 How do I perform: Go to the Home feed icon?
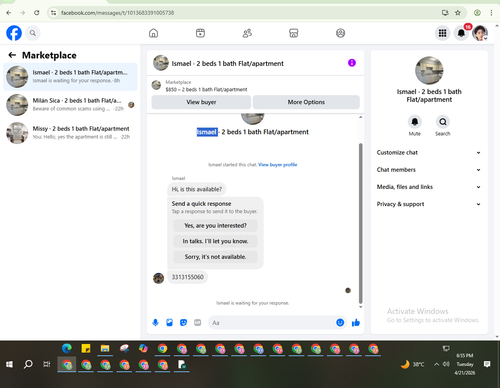pos(153,33)
